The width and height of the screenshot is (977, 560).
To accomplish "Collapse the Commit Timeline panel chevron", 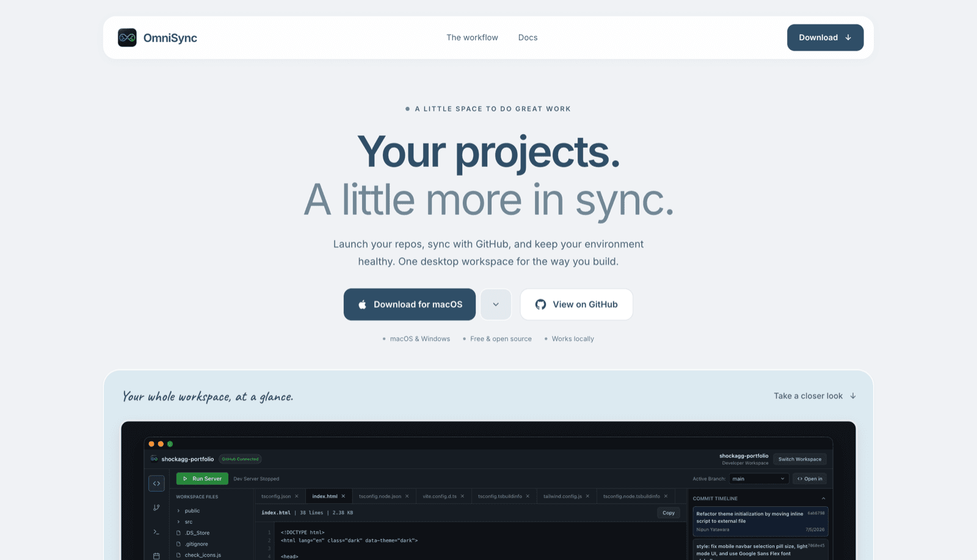I will coord(823,498).
